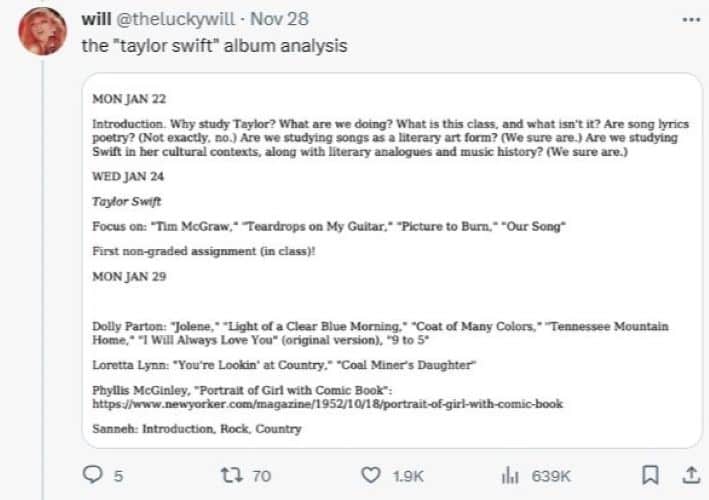Click the tweet text 'taylor swift album analysis'
This screenshot has width=709, height=500.
coord(214,46)
